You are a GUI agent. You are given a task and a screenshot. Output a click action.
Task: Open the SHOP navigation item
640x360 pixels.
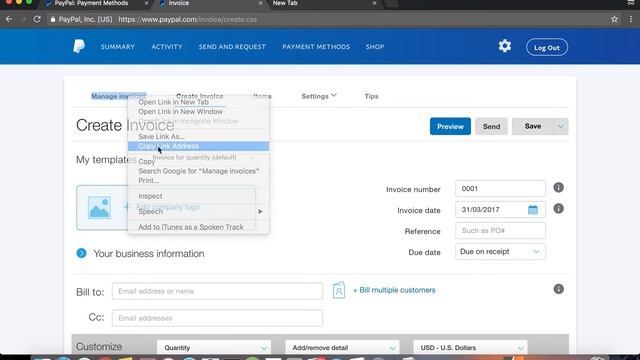(375, 47)
